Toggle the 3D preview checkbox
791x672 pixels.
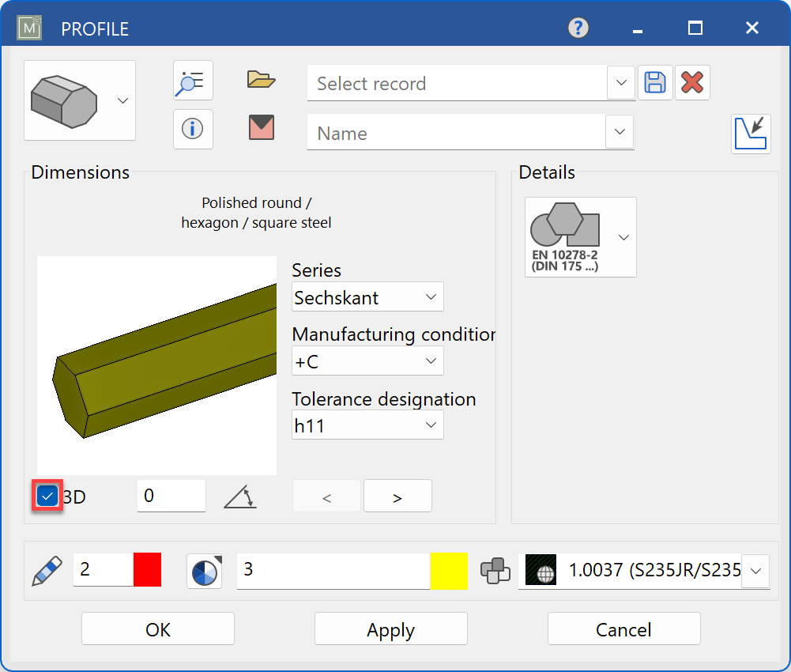pyautogui.click(x=46, y=496)
